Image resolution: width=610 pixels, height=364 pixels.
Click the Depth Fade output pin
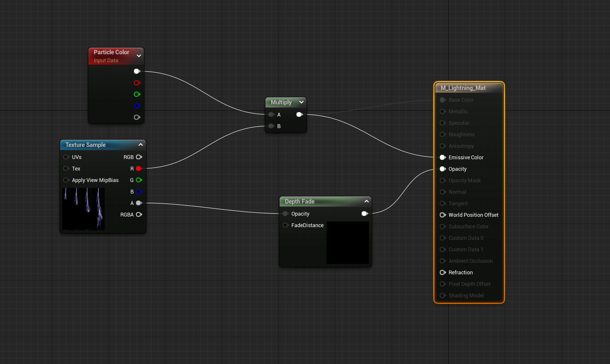coord(364,214)
